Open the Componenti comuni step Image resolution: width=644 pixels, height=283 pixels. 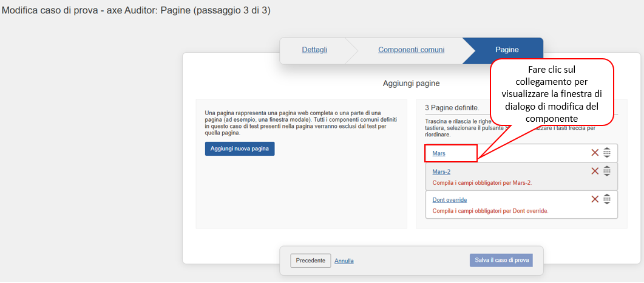pyautogui.click(x=411, y=50)
